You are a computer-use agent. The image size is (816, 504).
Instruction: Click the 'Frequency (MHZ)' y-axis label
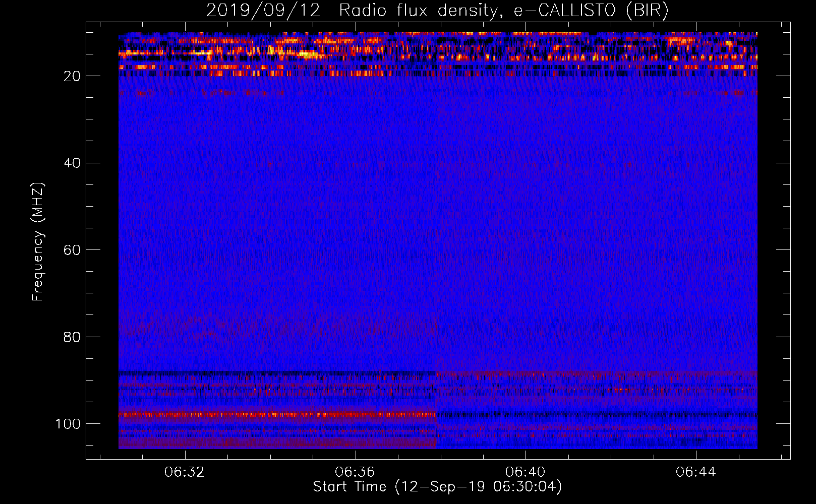[38, 241]
